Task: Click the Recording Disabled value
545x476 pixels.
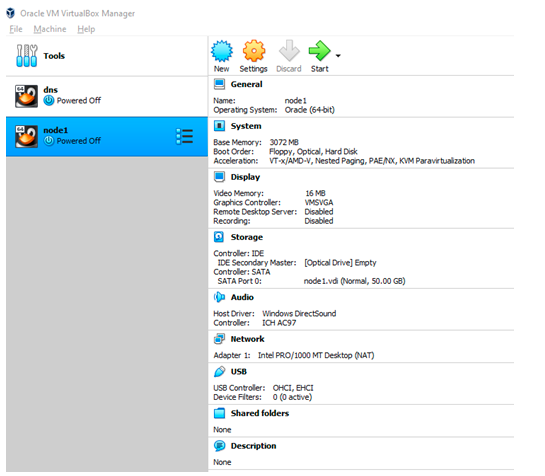Action: (x=319, y=221)
